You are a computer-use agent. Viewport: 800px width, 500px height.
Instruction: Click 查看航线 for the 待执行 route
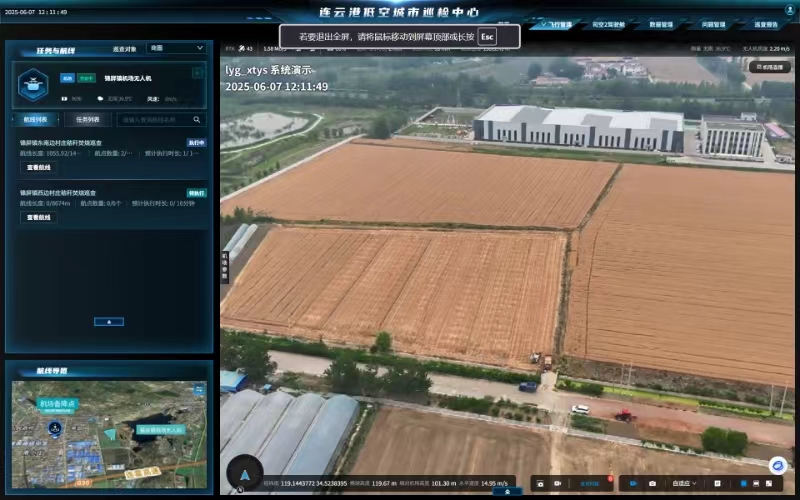[x=38, y=217]
